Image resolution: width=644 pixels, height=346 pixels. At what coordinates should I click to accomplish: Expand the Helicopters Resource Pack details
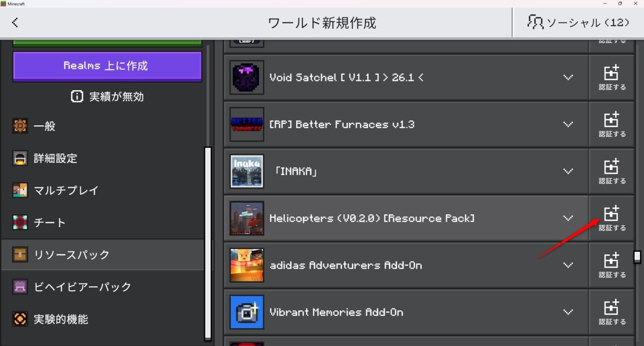568,218
